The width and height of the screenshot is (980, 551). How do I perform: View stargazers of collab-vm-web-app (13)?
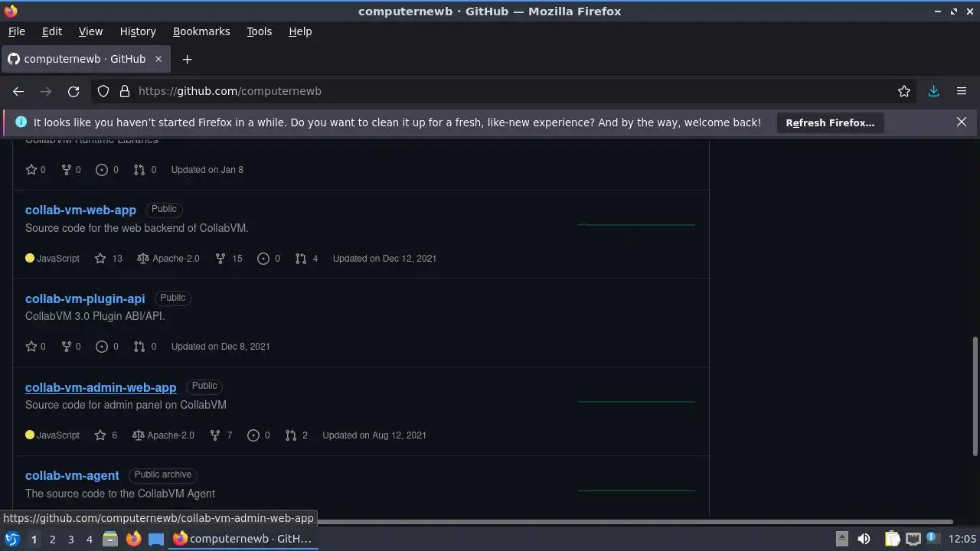coord(108,259)
